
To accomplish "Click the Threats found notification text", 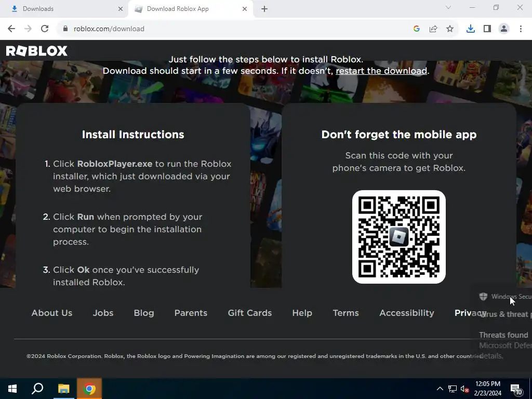I will point(503,335).
